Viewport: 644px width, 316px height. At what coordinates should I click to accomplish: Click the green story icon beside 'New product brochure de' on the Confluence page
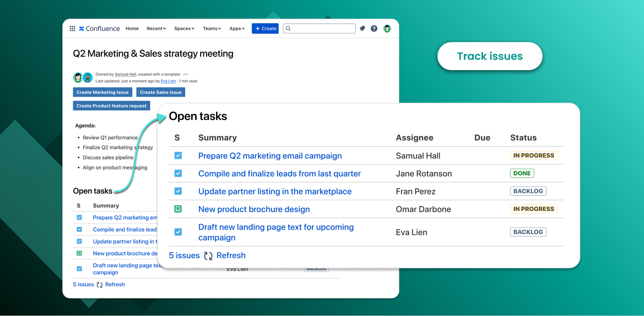pyautogui.click(x=79, y=253)
